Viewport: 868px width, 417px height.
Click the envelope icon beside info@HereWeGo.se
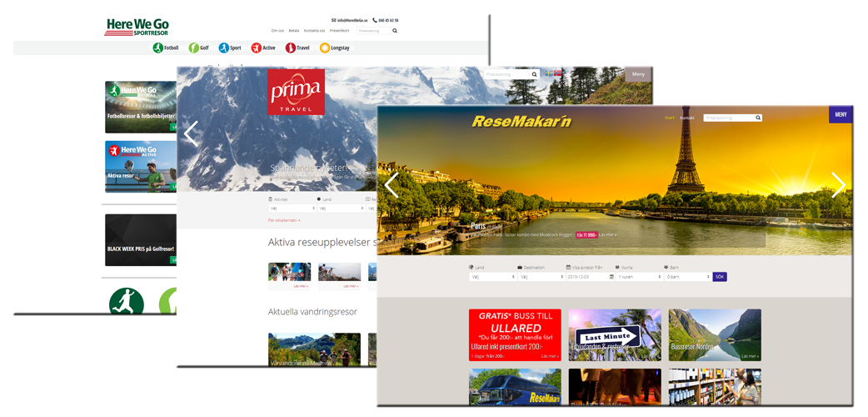click(x=334, y=20)
